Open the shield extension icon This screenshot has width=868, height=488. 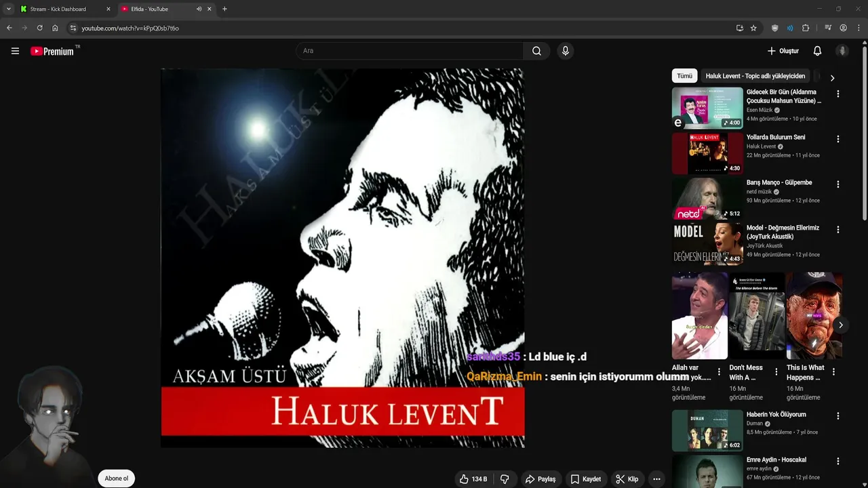pyautogui.click(x=775, y=28)
